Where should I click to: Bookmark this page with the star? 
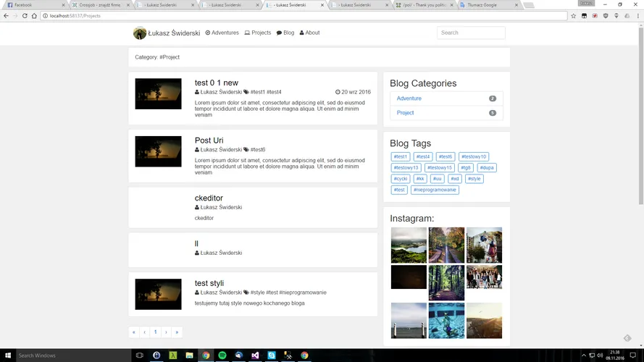573,16
